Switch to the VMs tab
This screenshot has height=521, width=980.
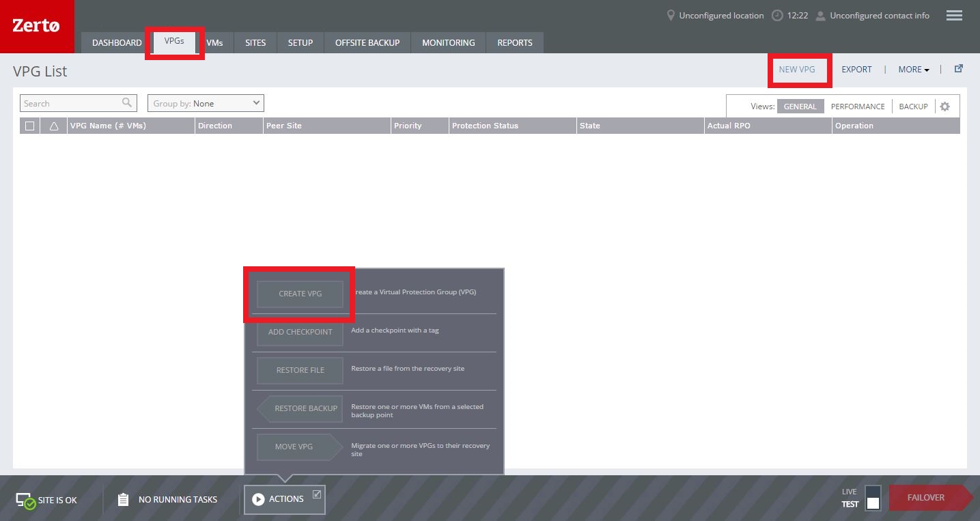point(214,42)
